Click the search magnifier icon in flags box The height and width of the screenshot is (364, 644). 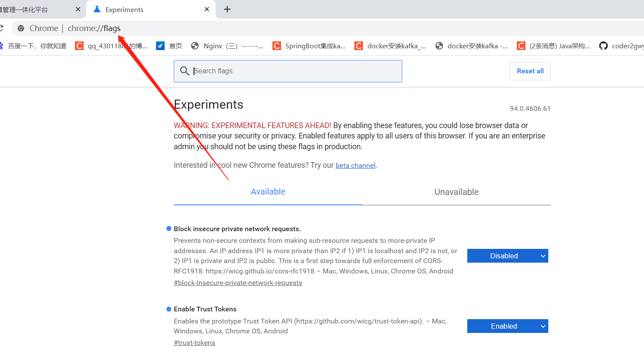click(x=184, y=71)
